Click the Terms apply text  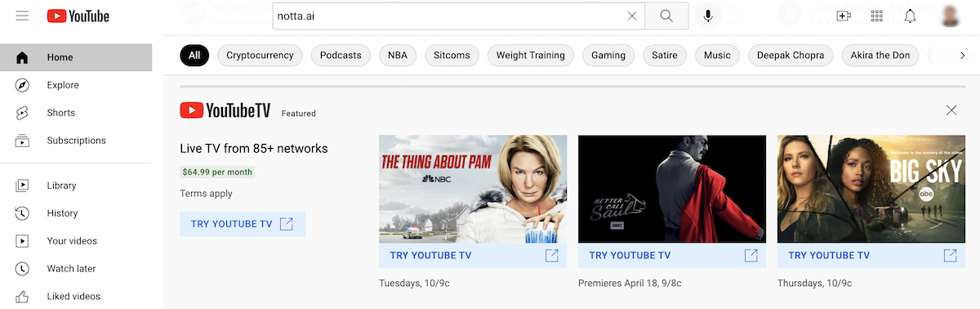click(x=206, y=194)
